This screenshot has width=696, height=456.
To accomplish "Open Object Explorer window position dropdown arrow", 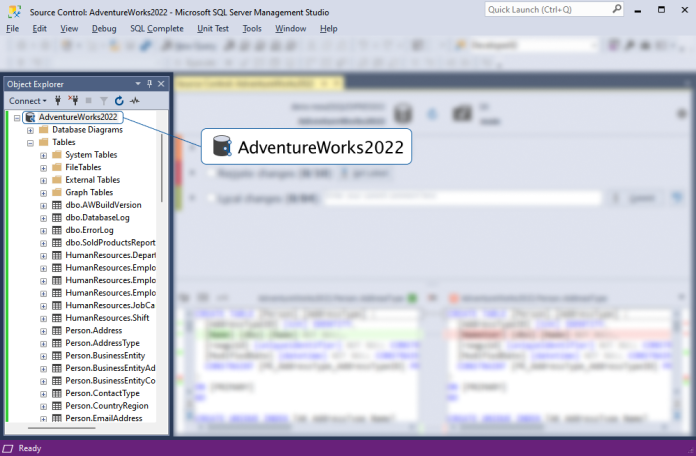I will 138,84.
